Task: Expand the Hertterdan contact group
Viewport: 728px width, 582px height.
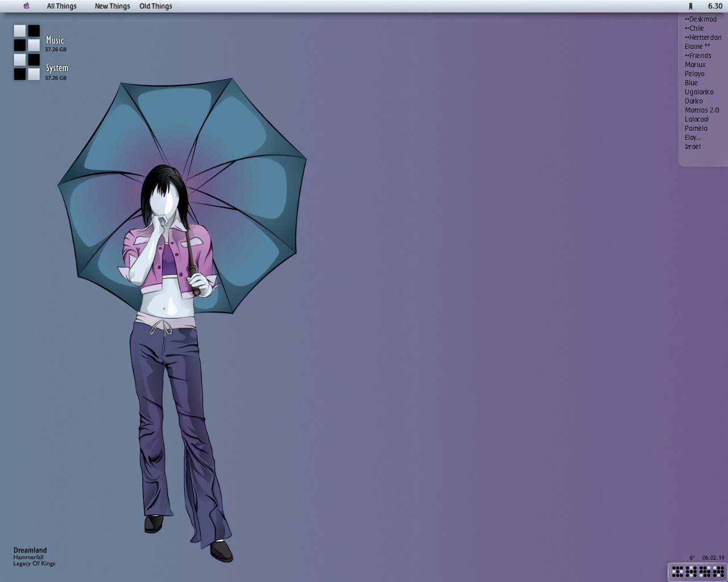Action: pyautogui.click(x=703, y=38)
